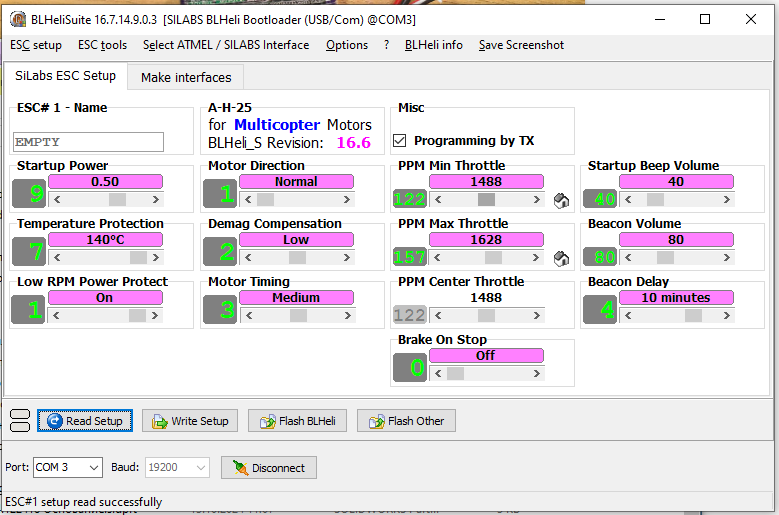Image resolution: width=779 pixels, height=515 pixels.
Task: Open the question mark help menu
Action: pyautogui.click(x=387, y=45)
